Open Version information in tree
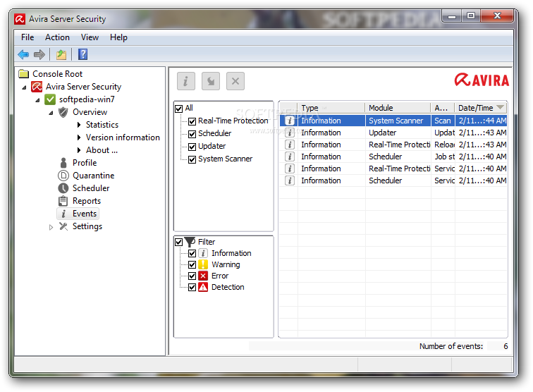533x392 pixels. [x=123, y=137]
